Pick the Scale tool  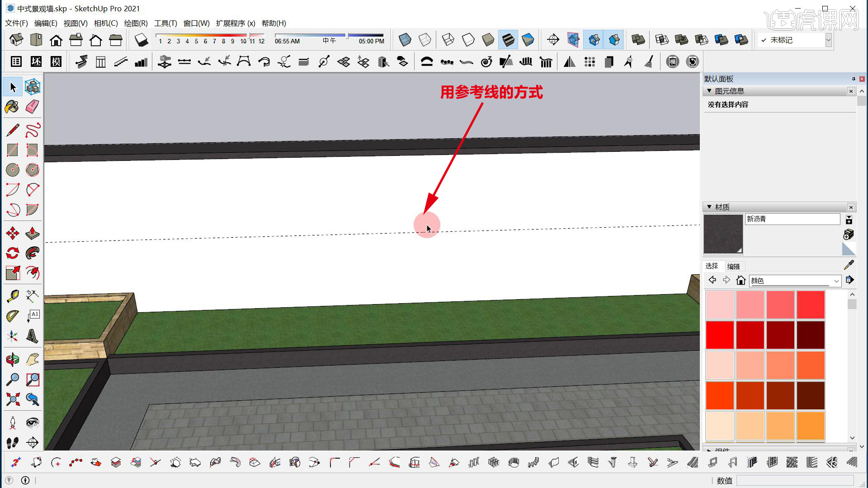tap(13, 273)
